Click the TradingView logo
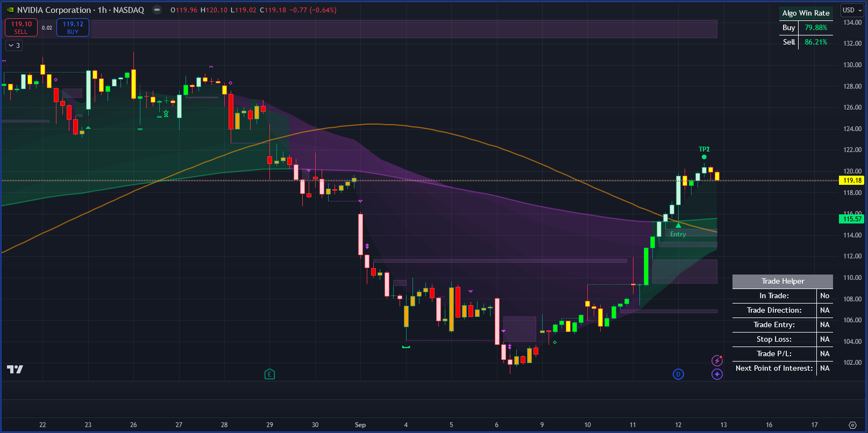This screenshot has height=433, width=868. (x=15, y=369)
